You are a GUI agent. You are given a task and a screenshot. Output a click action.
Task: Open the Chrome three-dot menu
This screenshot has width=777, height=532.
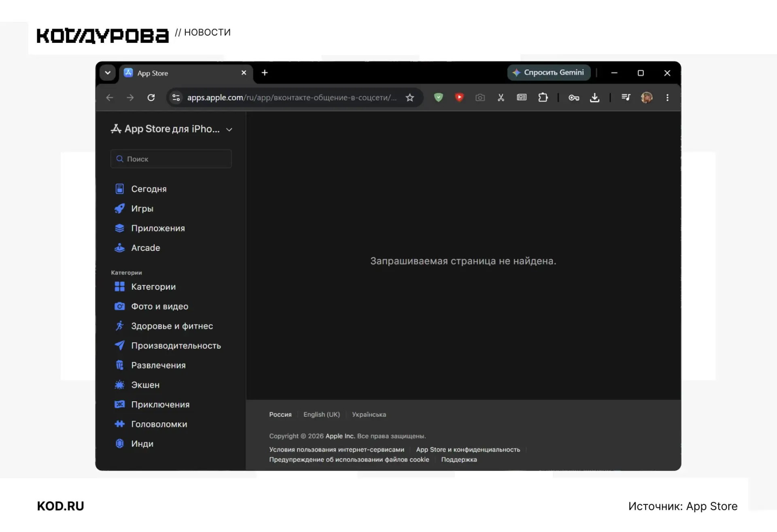(667, 97)
